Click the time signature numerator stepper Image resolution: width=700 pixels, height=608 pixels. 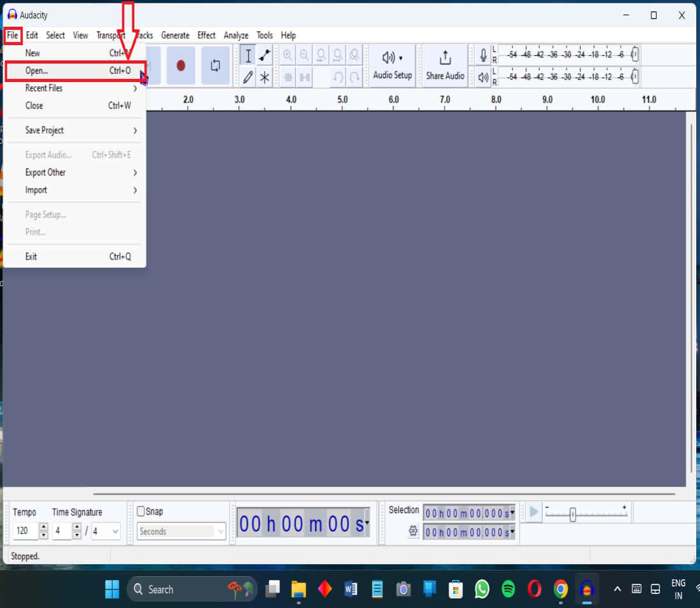[x=77, y=531]
